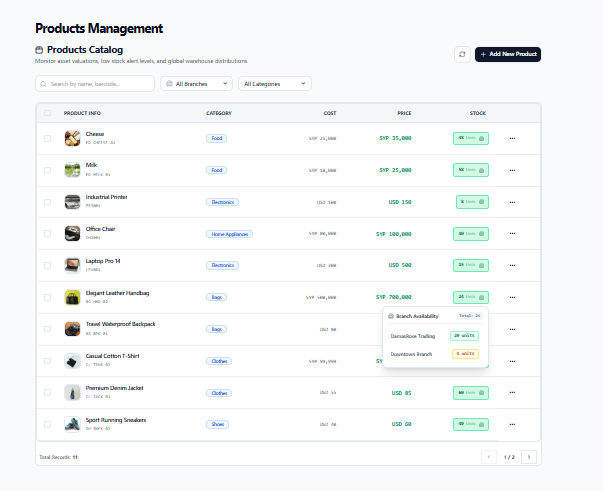603x491 pixels.
Task: Click the PRICE column header
Action: pyautogui.click(x=404, y=113)
